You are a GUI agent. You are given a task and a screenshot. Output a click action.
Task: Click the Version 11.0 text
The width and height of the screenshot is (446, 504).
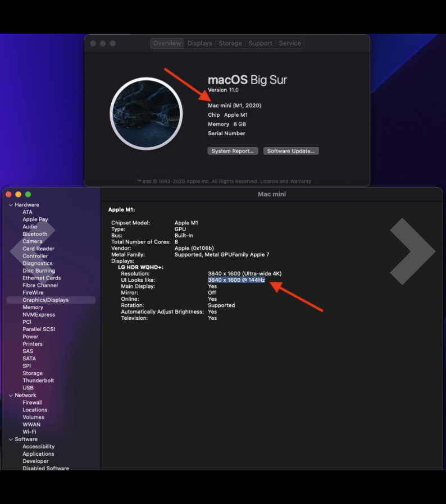tap(223, 90)
